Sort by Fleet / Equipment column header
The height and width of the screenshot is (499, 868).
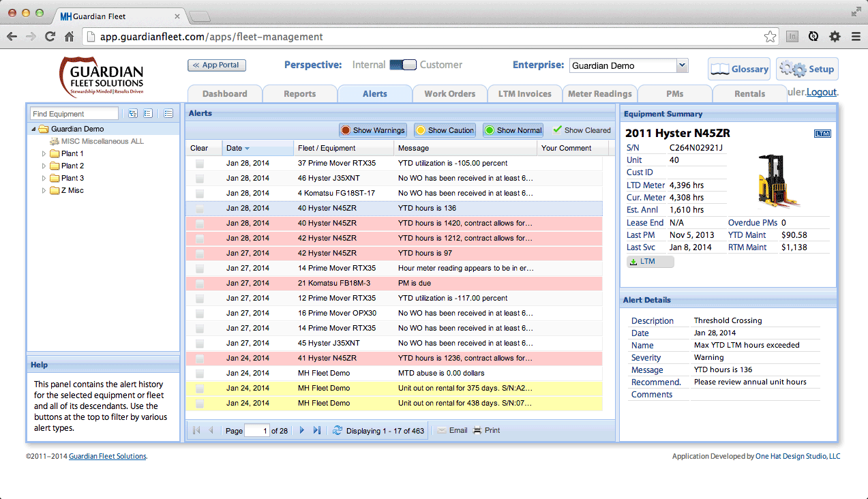pyautogui.click(x=344, y=148)
